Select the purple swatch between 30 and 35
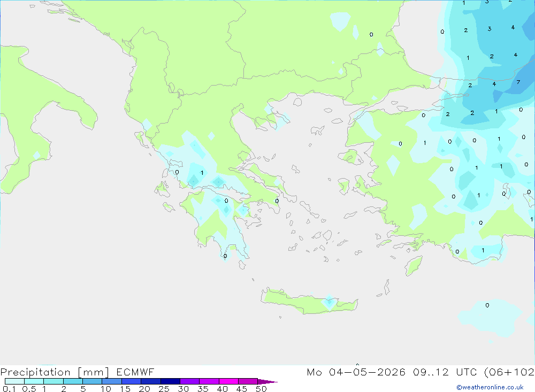535x392 pixels. [190, 381]
